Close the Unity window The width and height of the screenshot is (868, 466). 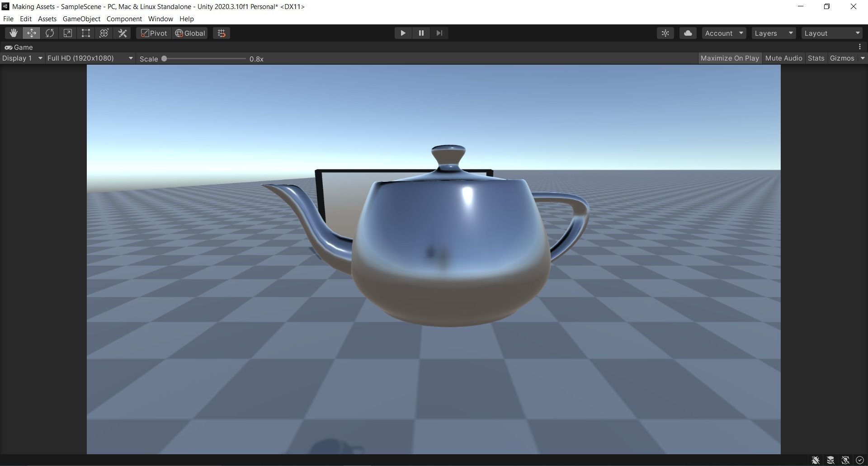click(x=854, y=6)
